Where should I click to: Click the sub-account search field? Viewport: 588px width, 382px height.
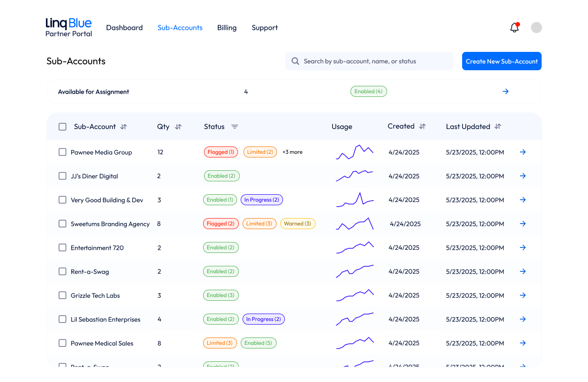tap(369, 61)
